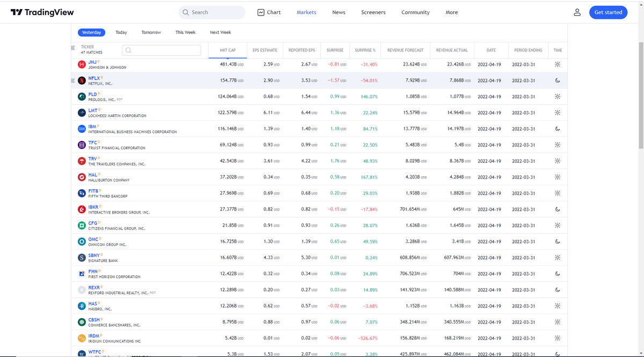The image size is (644, 357).
Task: Click the Hasbro company logo
Action: pyautogui.click(x=82, y=306)
